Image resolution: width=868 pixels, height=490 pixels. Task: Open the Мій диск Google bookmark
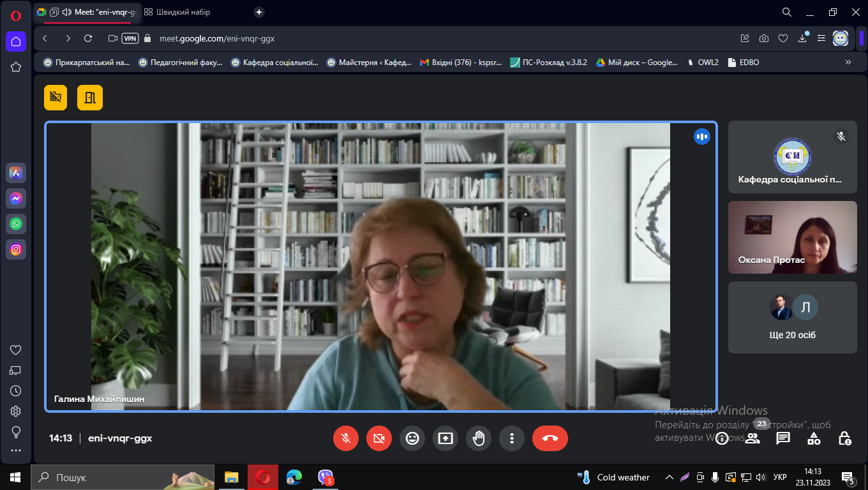[636, 63]
